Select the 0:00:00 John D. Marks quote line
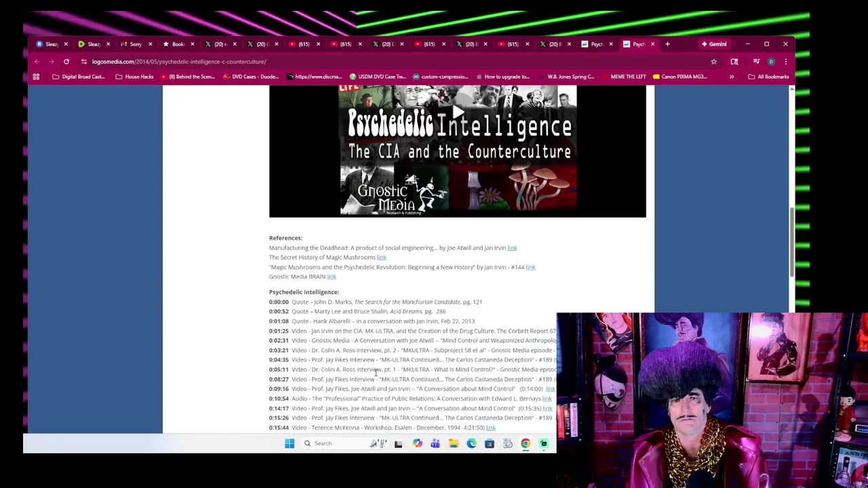Viewport: 868px width, 488px height. [x=376, y=302]
